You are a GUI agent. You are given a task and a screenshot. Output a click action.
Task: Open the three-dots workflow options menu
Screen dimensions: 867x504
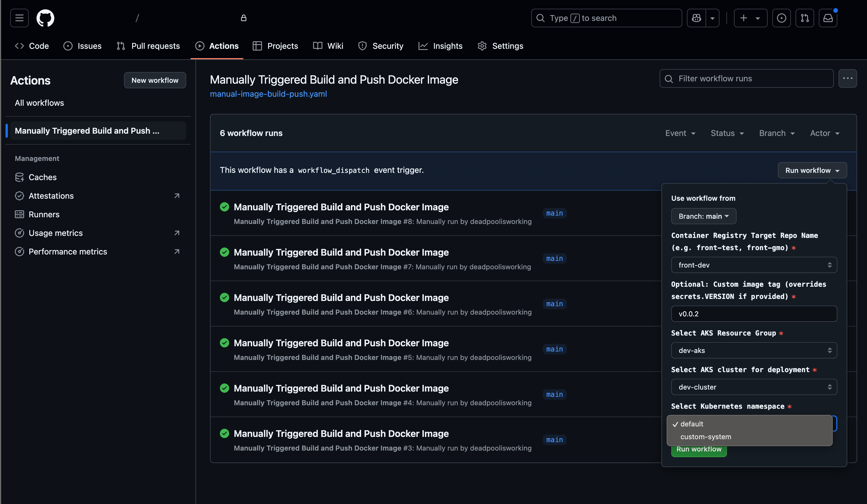pyautogui.click(x=847, y=78)
